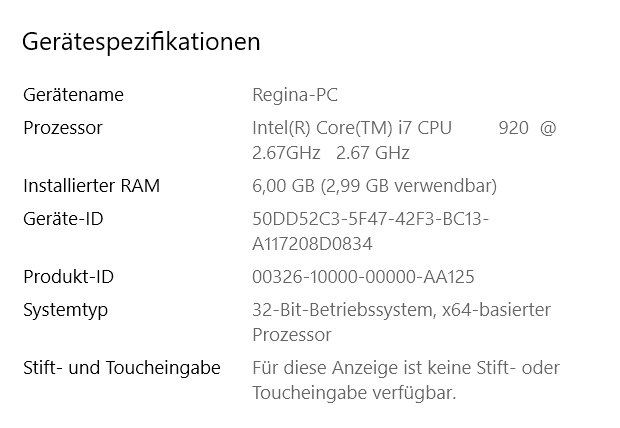Viewport: 620px width, 428px height.
Task: Select the Regina-PC device name value
Action: pos(295,95)
